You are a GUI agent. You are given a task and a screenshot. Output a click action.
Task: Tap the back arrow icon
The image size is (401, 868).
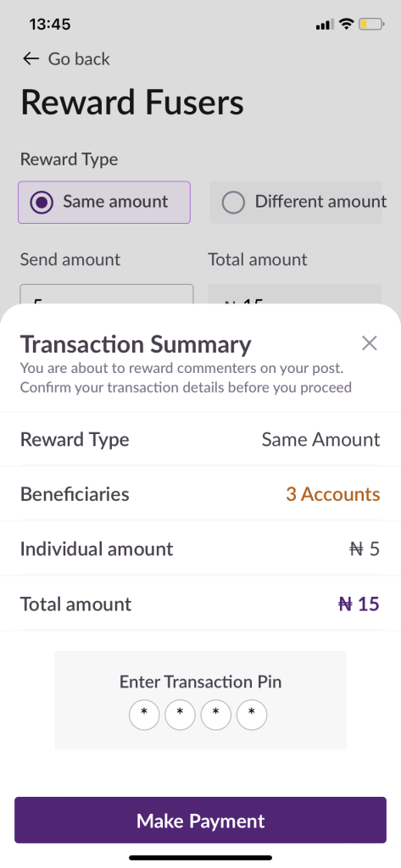31,58
